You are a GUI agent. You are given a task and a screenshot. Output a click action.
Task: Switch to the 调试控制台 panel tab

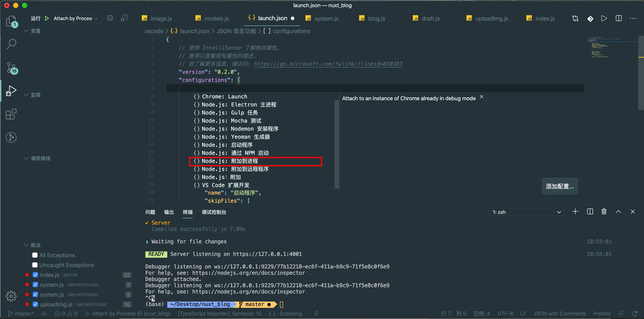[214, 212]
